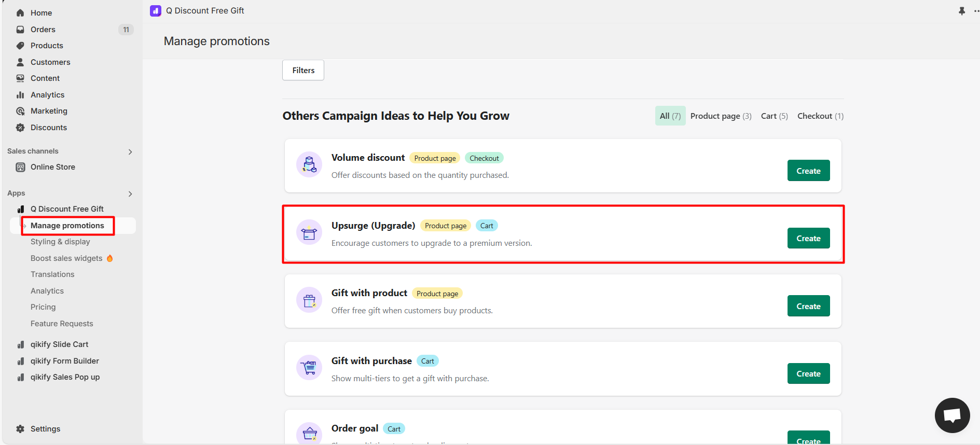Select the Cart (5) tab
The height and width of the screenshot is (445, 980).
point(774,116)
